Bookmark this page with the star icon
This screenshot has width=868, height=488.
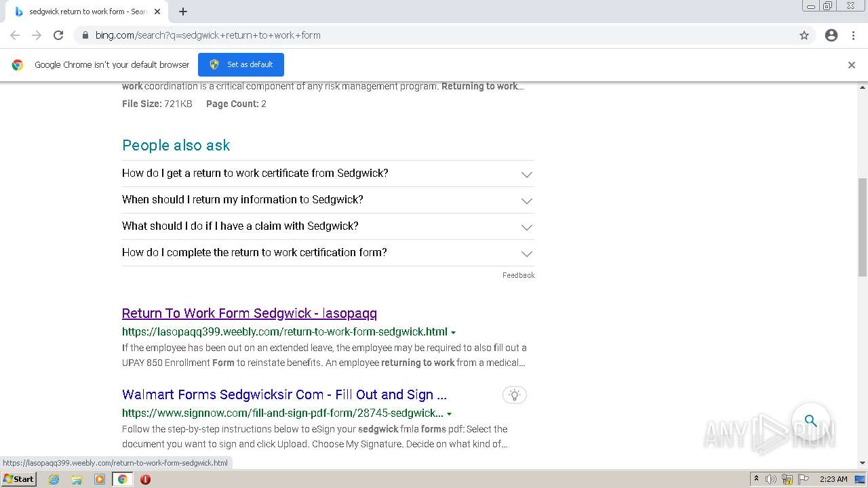(804, 35)
